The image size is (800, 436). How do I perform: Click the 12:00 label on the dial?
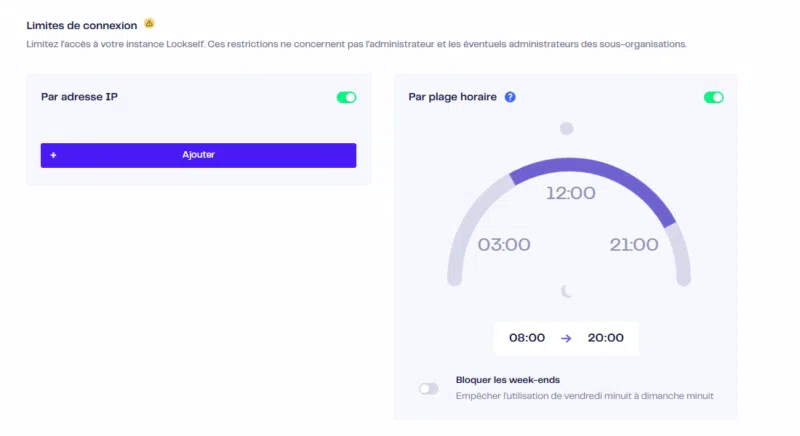tap(570, 193)
